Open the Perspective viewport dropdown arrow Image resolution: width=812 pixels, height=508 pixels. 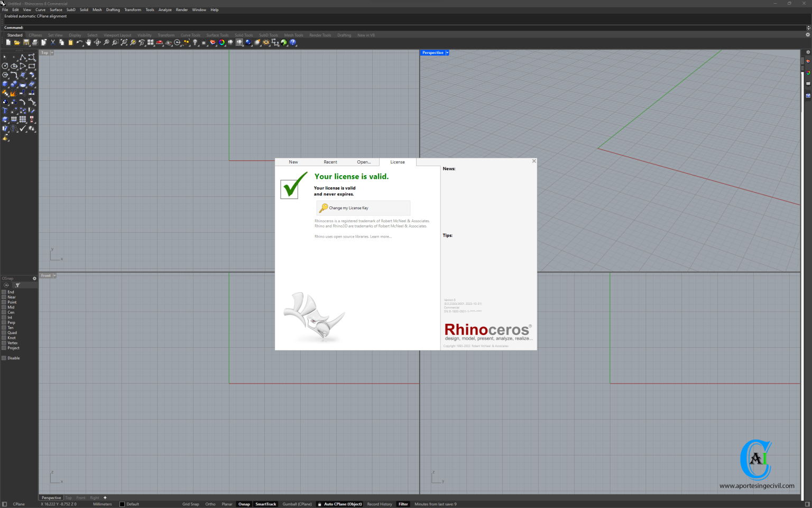click(447, 53)
